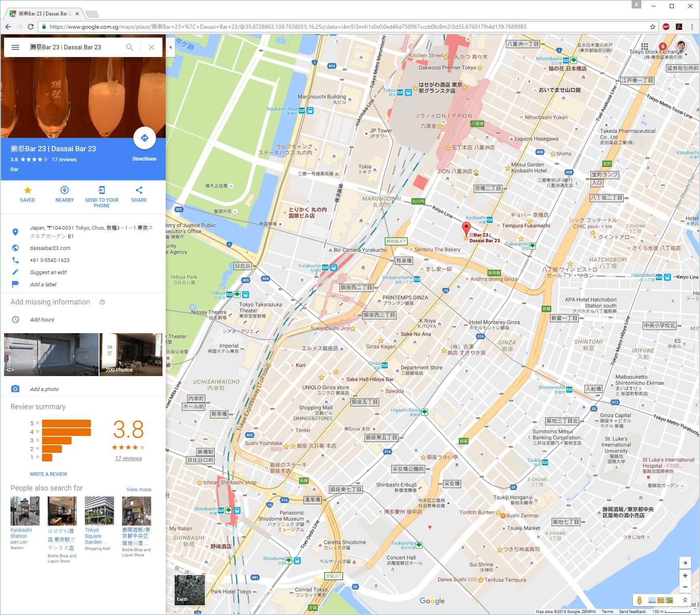Choose Add a label
Screen dimensions: 700x615
coord(43,285)
